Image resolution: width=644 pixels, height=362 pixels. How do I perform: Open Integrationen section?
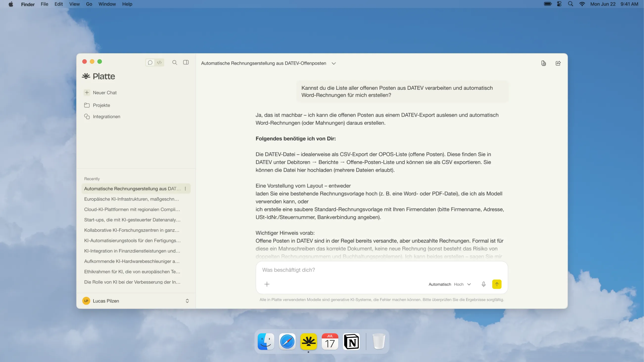(x=102, y=117)
